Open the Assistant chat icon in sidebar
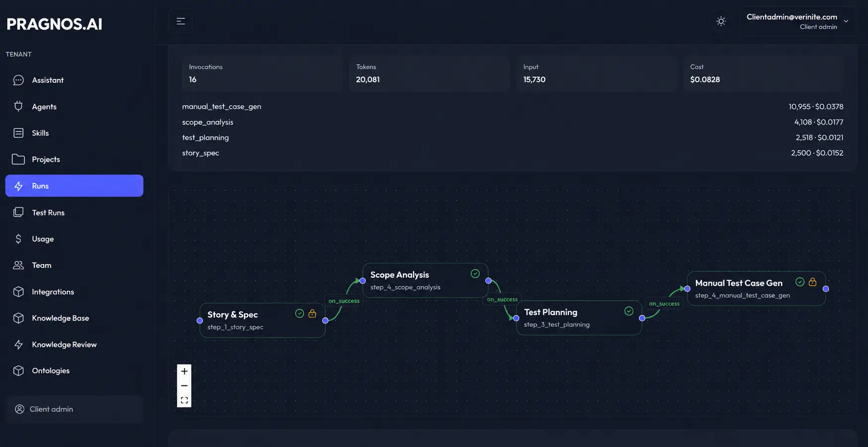Viewport: 868px width, 447px height. pos(18,80)
